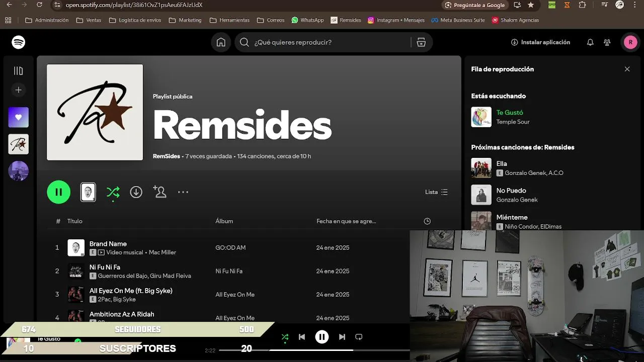
Task: Click the search magnifier icon
Action: point(245,42)
